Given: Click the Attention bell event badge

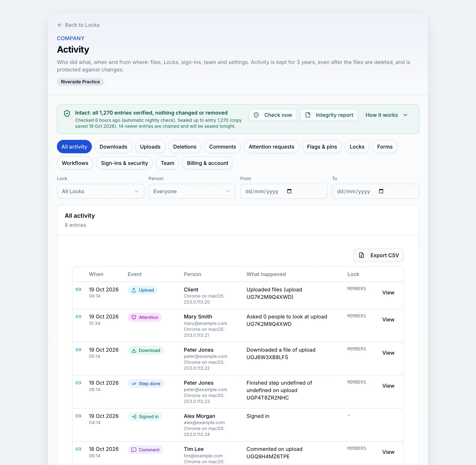Looking at the screenshot, I should (x=145, y=317).
